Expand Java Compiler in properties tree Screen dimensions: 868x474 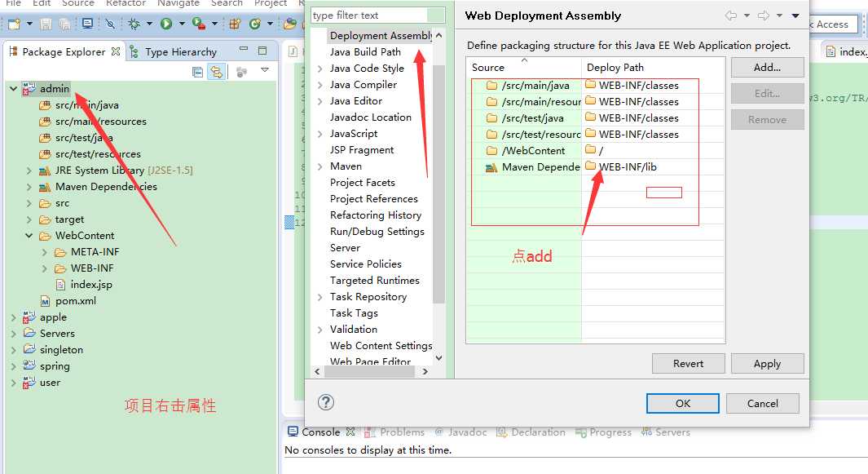click(x=320, y=85)
